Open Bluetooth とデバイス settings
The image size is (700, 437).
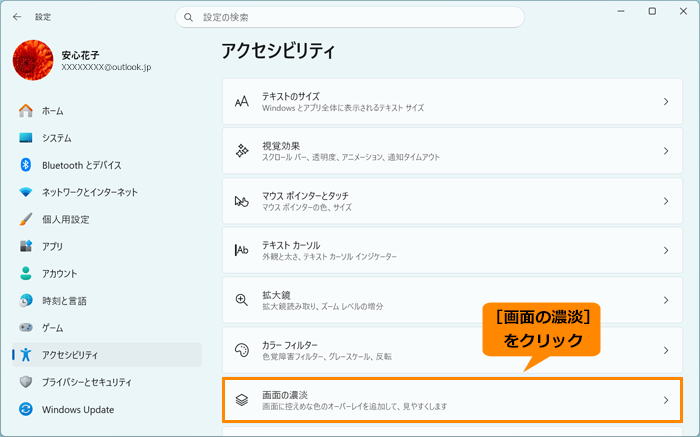(x=82, y=166)
